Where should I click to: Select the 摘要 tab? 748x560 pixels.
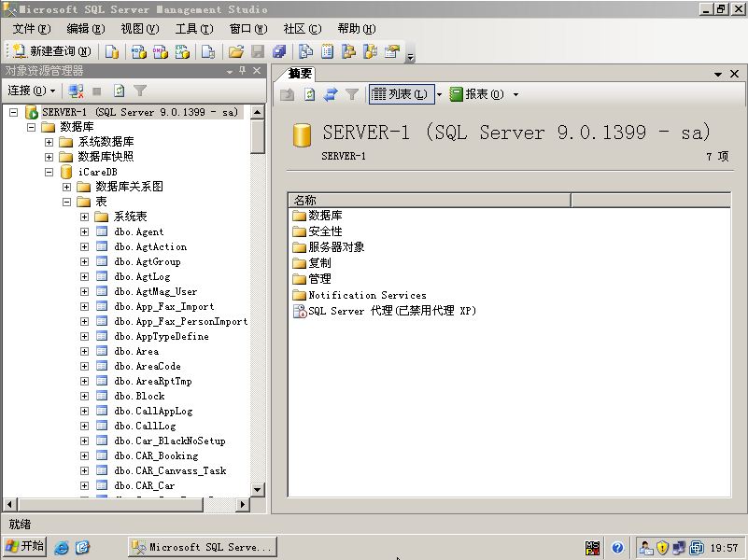point(301,74)
